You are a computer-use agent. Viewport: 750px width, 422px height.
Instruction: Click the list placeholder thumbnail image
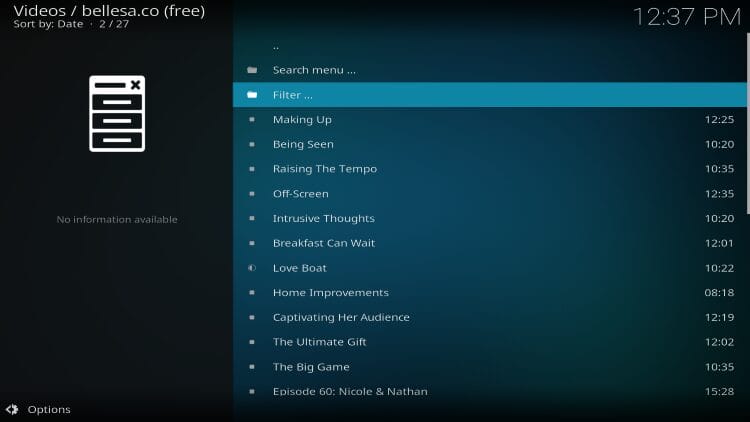coord(117,114)
